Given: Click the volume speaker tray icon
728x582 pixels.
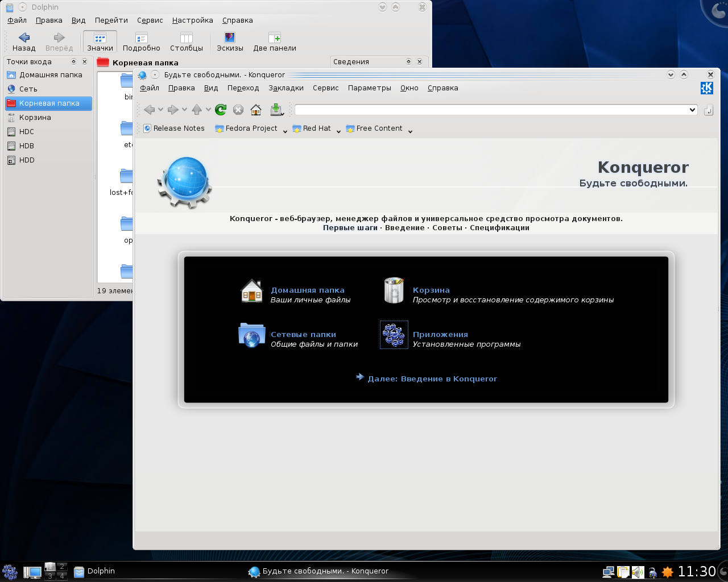Looking at the screenshot, I should pos(638,572).
